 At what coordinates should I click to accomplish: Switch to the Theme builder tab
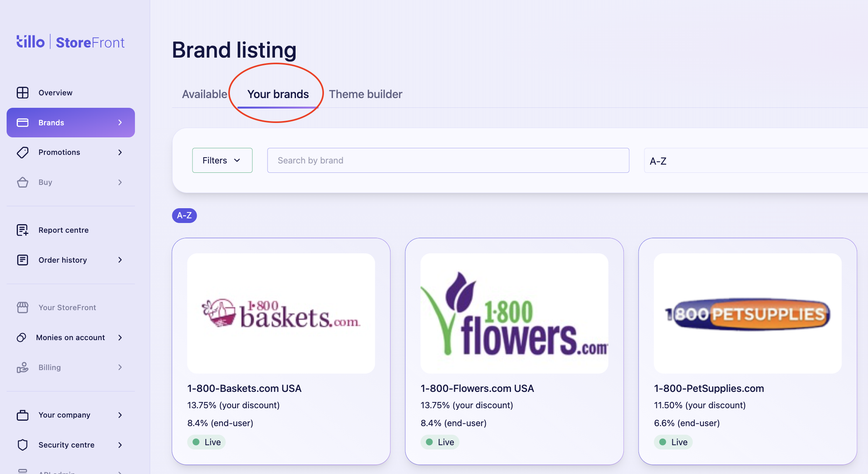click(x=366, y=94)
